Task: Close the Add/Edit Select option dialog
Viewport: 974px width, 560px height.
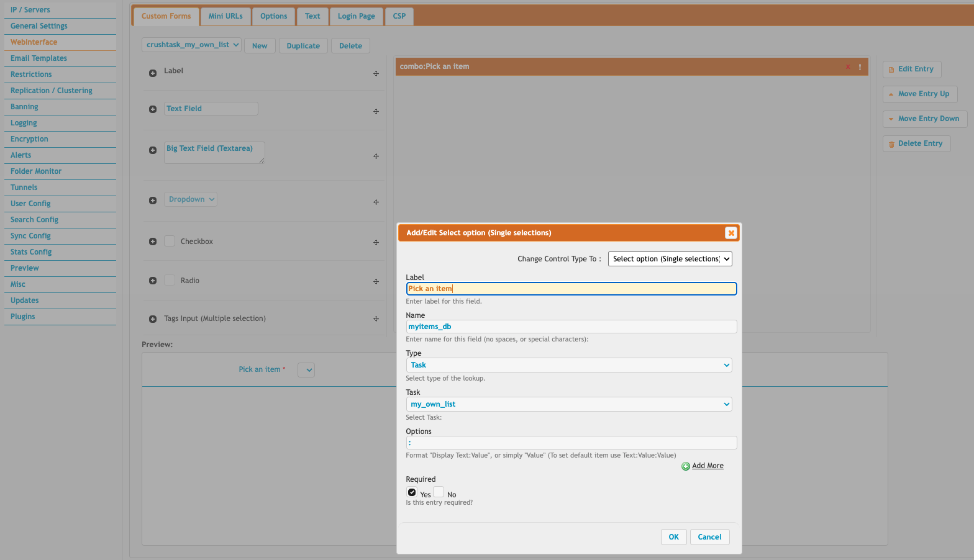Action: pyautogui.click(x=730, y=233)
